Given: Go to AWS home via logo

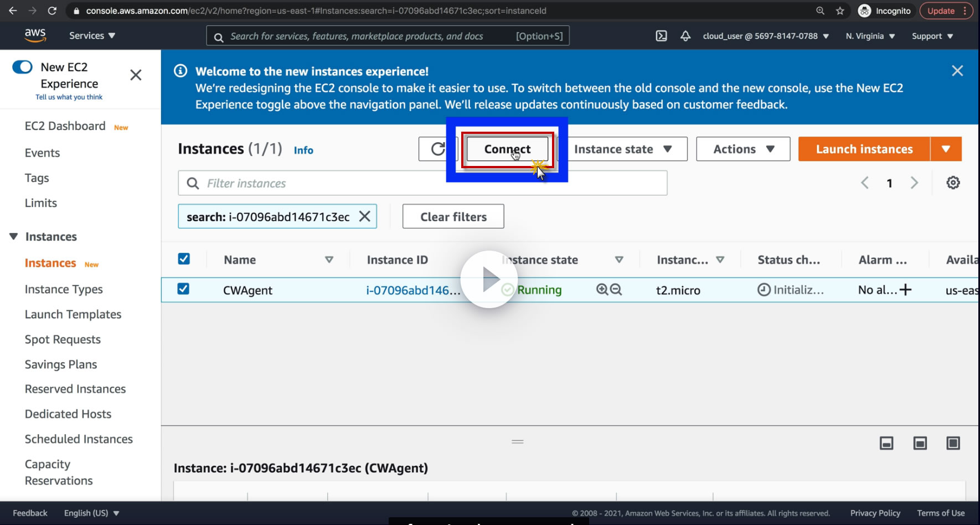Looking at the screenshot, I should [35, 35].
